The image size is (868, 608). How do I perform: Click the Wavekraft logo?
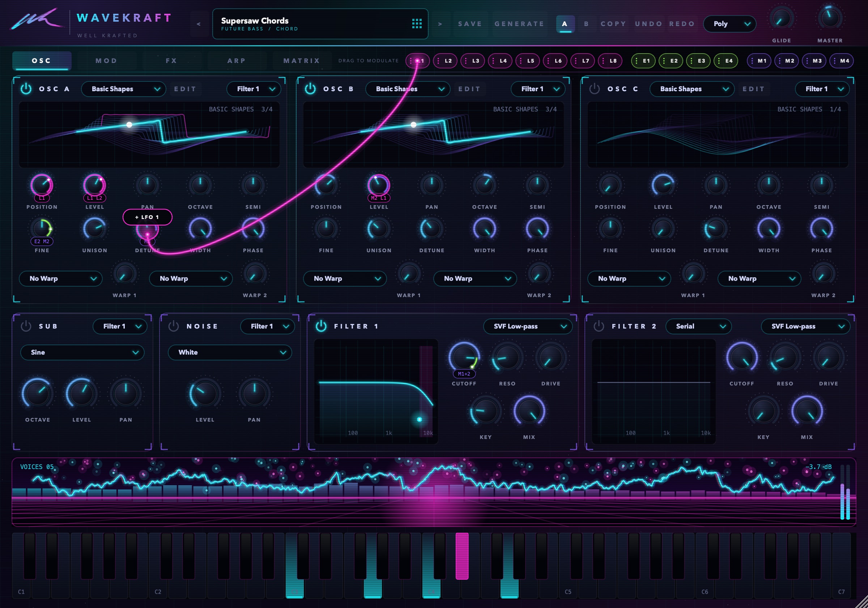[x=37, y=19]
